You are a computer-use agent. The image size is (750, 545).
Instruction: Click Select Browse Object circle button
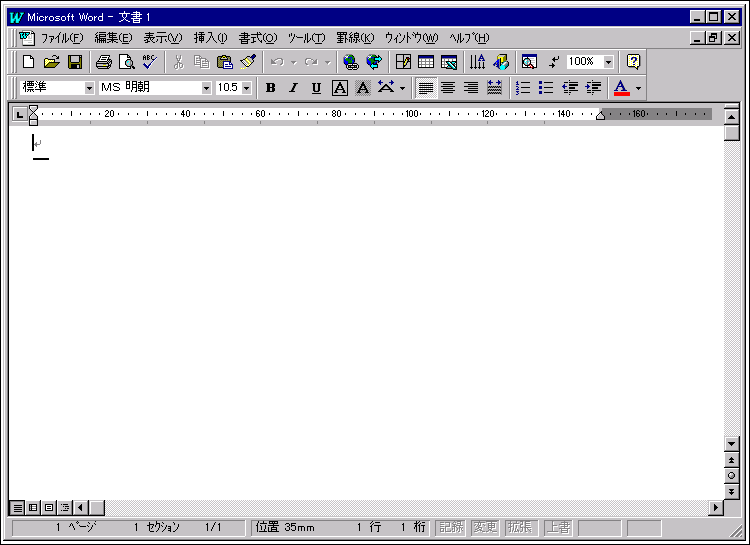(731, 476)
